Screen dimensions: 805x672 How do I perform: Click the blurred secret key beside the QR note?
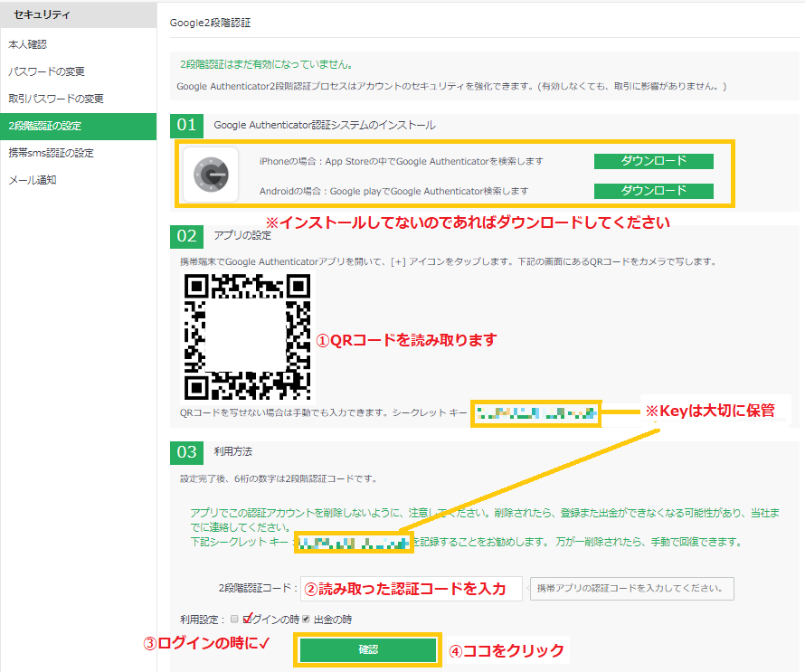[x=536, y=413]
